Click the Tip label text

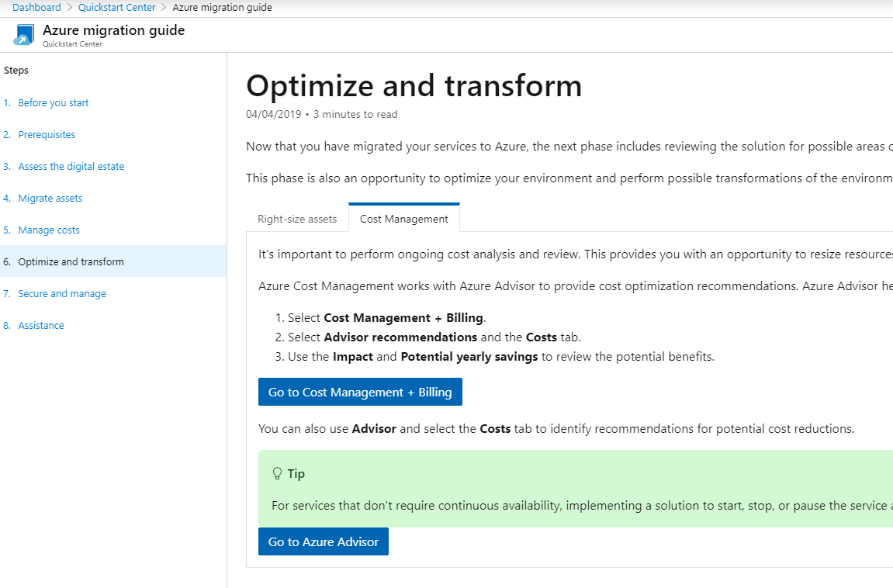point(296,474)
